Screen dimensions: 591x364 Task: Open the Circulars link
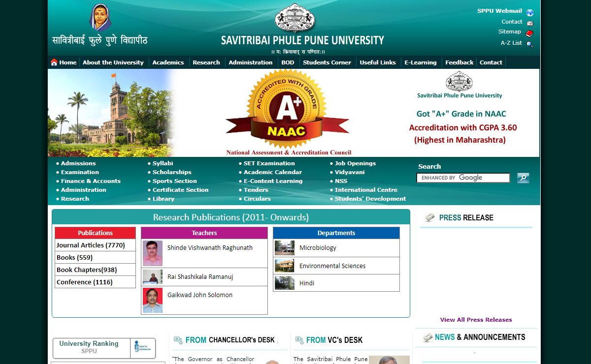click(x=257, y=199)
